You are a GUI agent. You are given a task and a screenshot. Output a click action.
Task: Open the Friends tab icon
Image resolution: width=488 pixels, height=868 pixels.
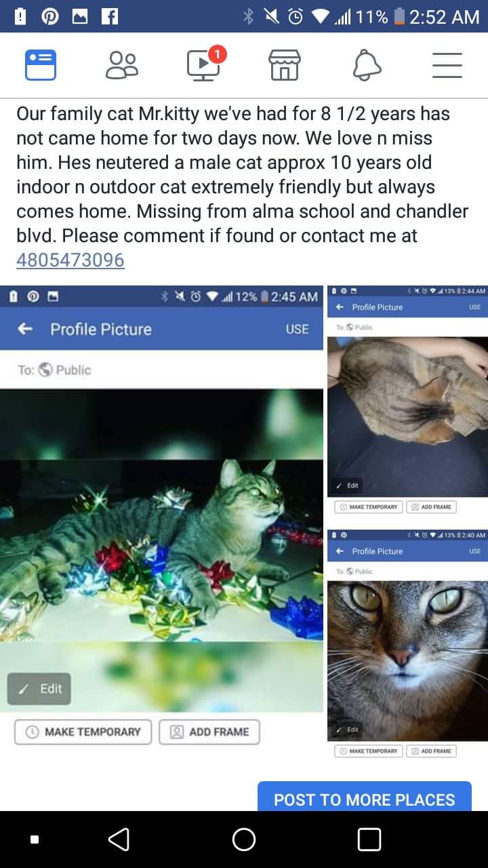tap(122, 66)
